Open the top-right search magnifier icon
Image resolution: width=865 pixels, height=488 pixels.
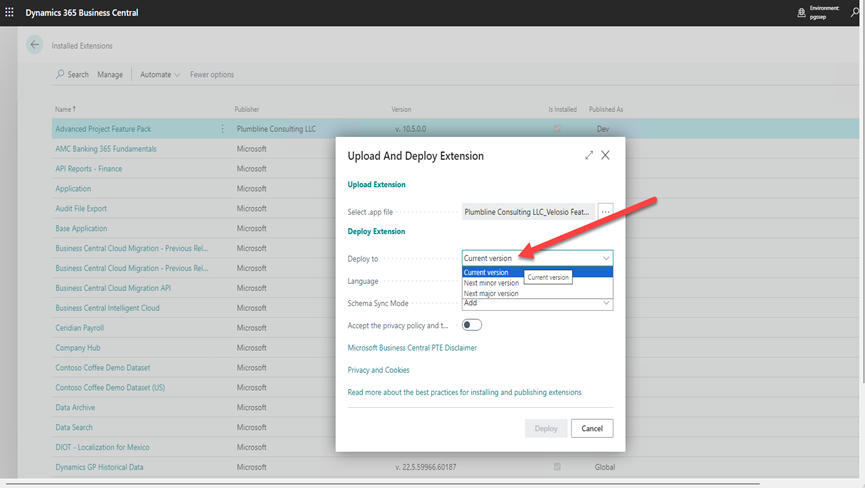855,12
